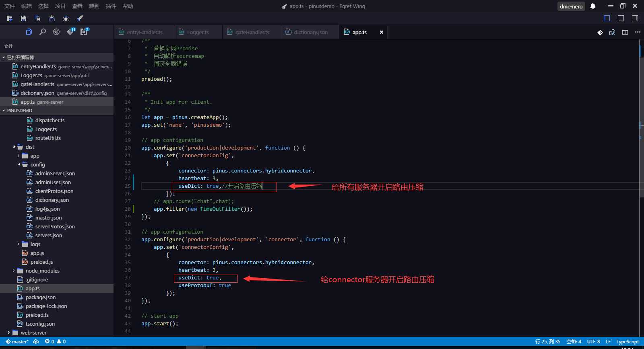Show errors and warnings count in status bar

[x=56, y=342]
